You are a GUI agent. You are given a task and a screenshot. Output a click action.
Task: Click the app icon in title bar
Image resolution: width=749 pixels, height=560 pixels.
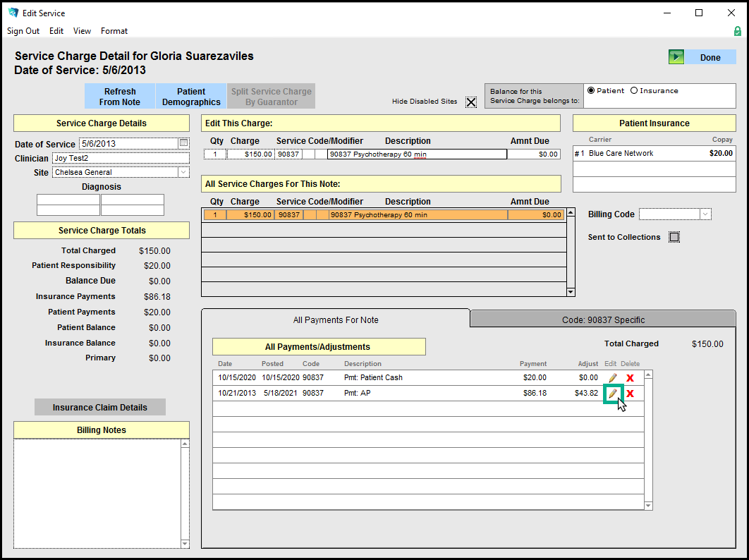point(13,13)
